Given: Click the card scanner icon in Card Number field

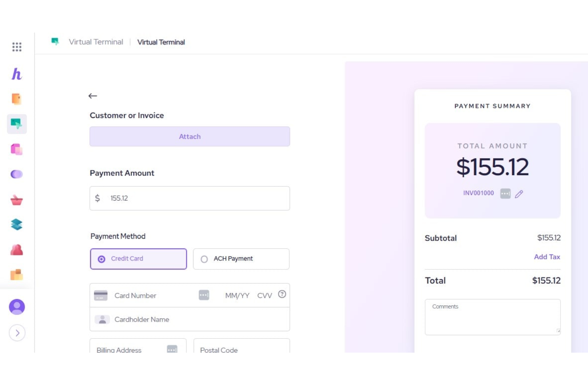Looking at the screenshot, I should (x=204, y=295).
